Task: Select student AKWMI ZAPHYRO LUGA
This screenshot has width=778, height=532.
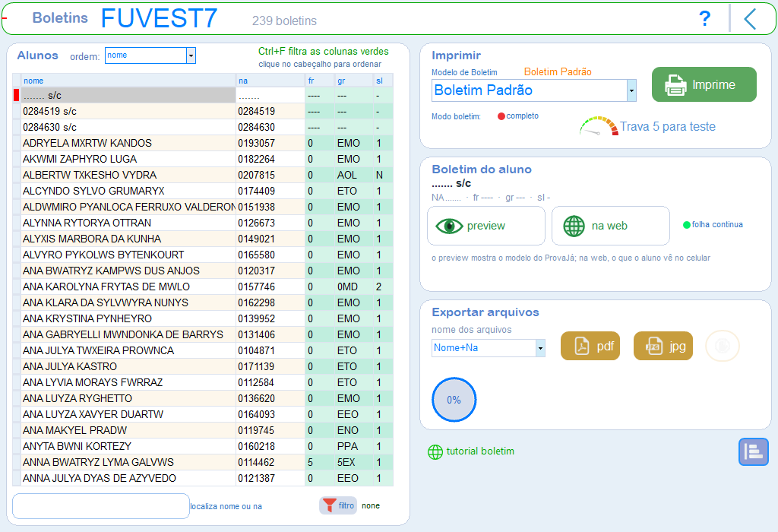Action: coord(128,159)
